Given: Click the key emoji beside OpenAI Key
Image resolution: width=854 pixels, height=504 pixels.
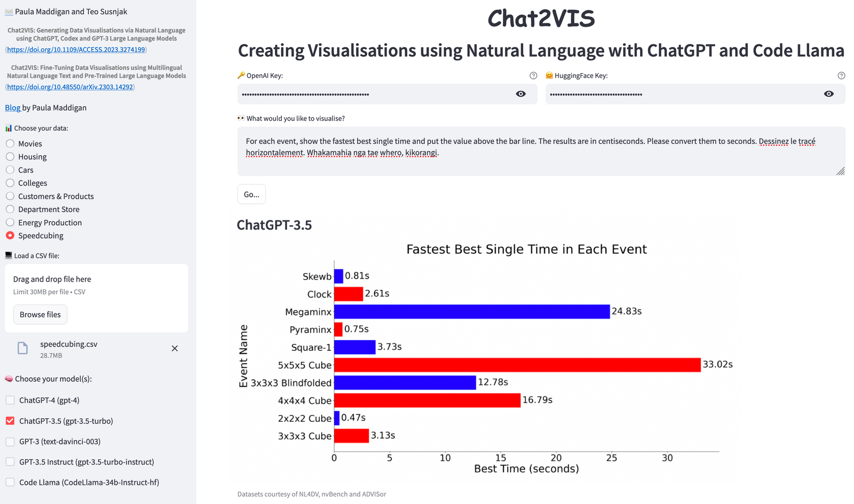Looking at the screenshot, I should pyautogui.click(x=241, y=76).
